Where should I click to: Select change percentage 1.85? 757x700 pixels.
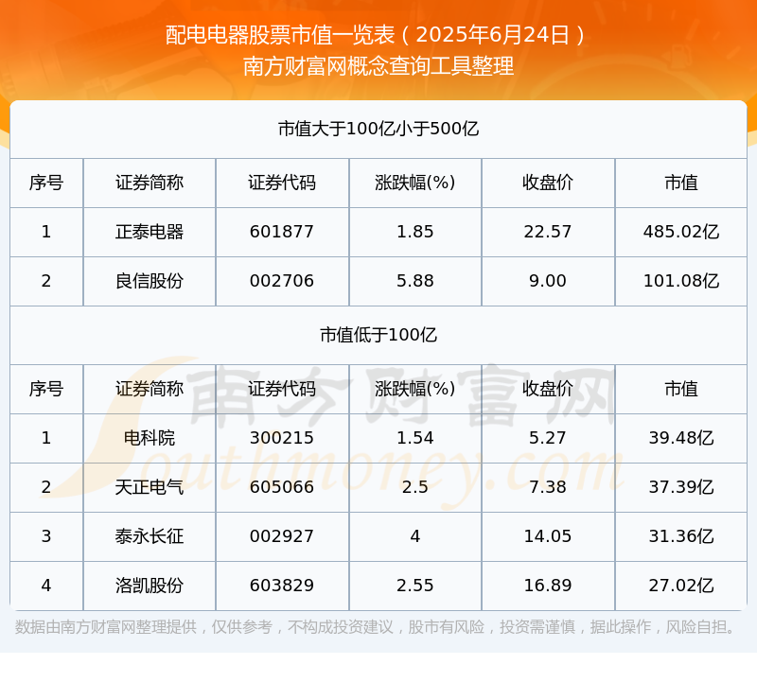tap(414, 232)
